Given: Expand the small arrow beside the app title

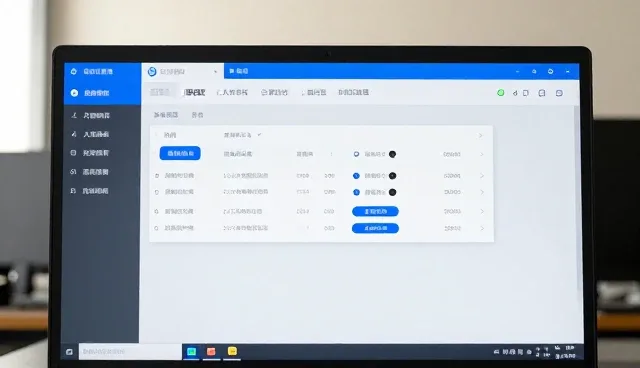Looking at the screenshot, I should click(215, 72).
